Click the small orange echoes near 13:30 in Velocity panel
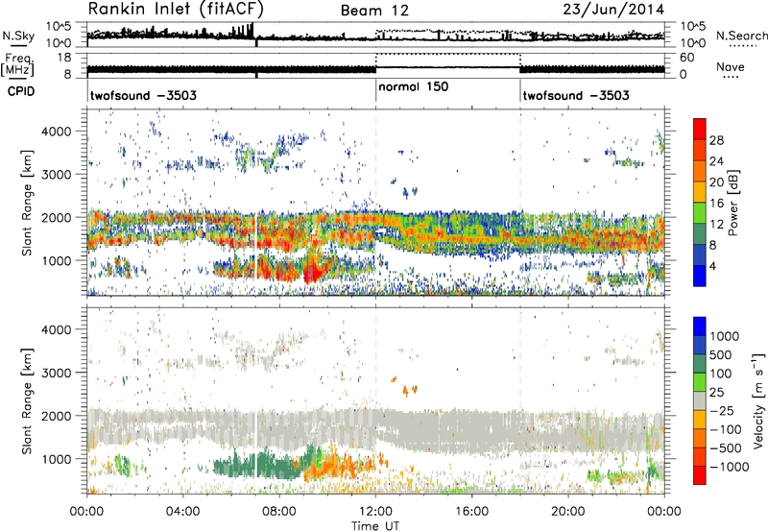 coord(410,390)
